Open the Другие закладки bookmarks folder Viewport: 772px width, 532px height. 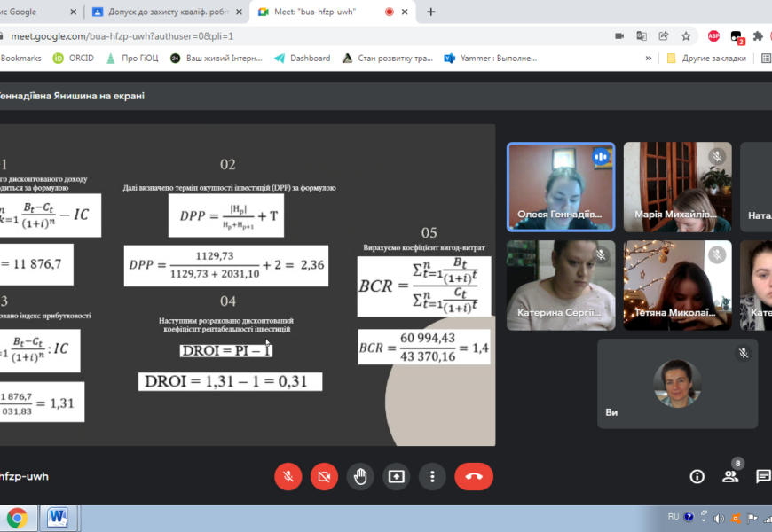tap(705, 59)
